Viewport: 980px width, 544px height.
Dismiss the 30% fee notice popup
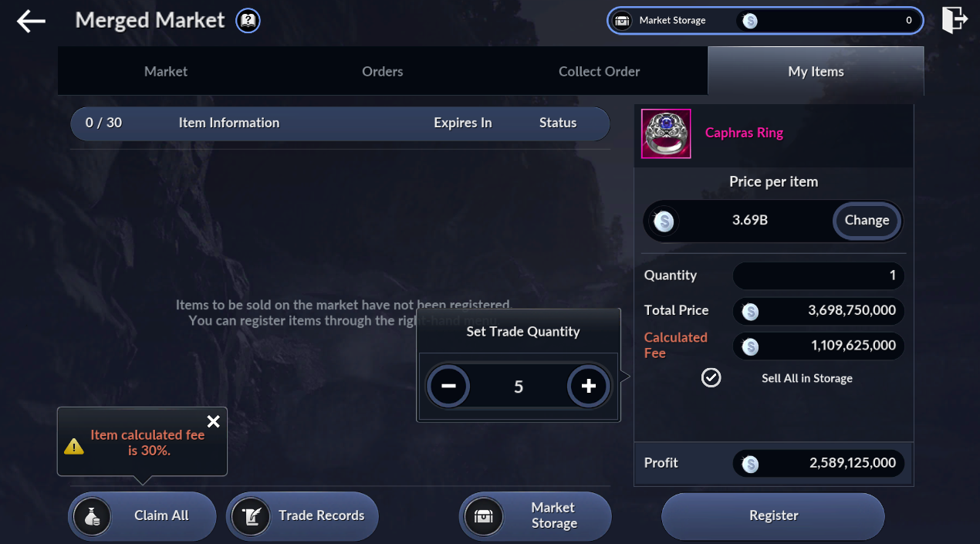click(x=214, y=421)
